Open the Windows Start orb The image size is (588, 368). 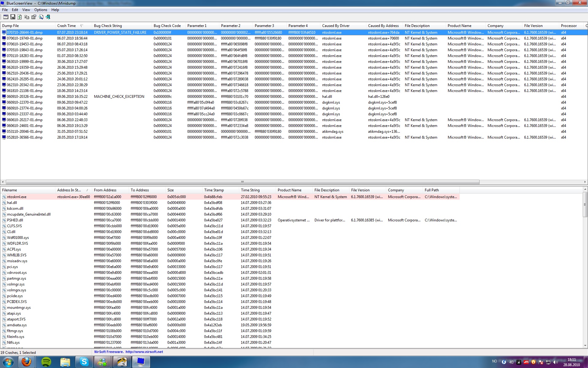8,362
